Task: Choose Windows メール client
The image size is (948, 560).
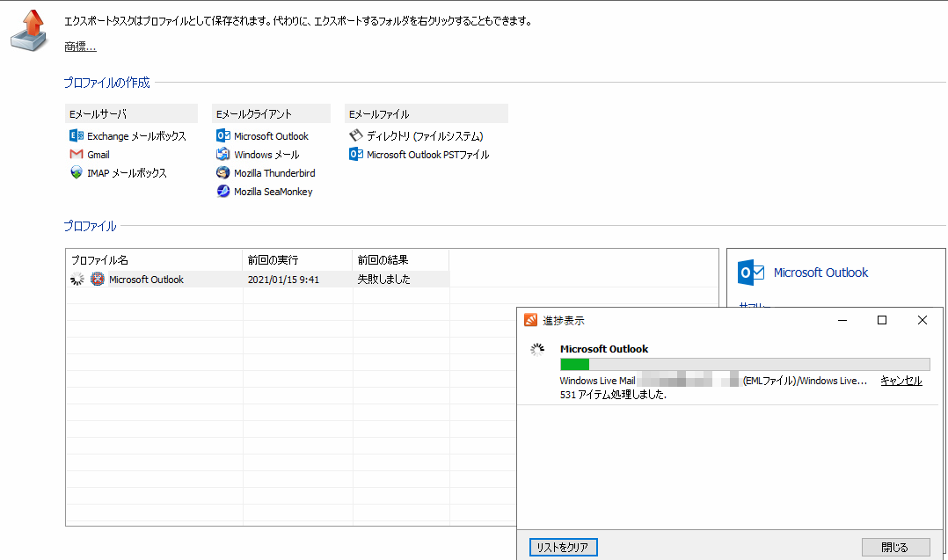Action: [266, 155]
